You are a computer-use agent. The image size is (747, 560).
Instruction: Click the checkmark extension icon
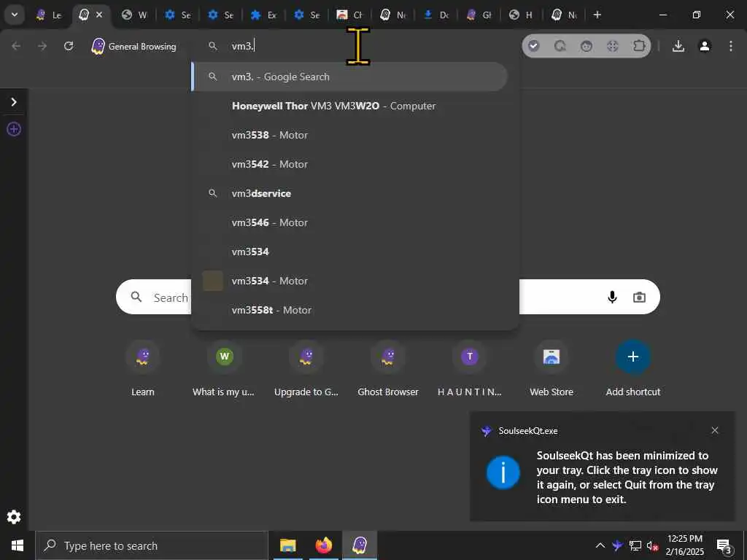(x=533, y=46)
